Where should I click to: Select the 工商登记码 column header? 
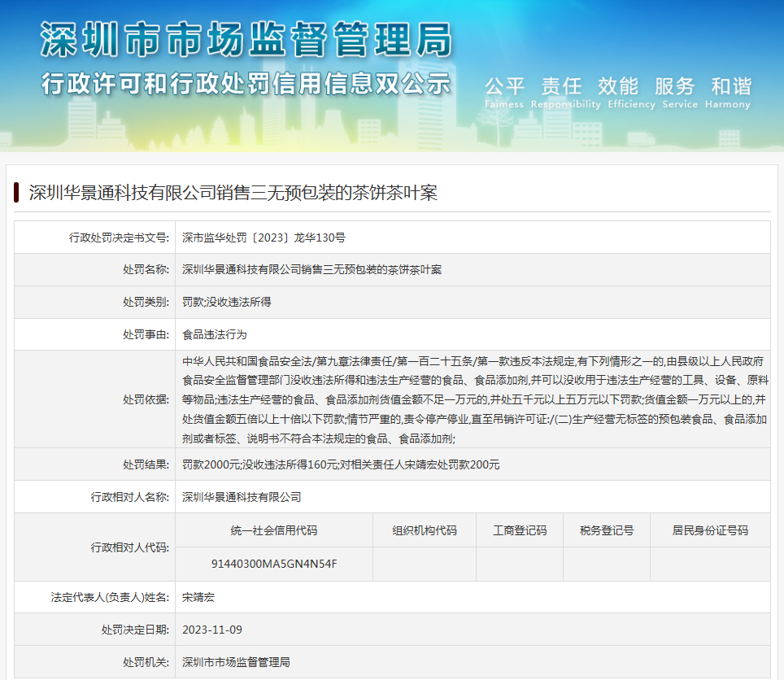[x=519, y=530]
